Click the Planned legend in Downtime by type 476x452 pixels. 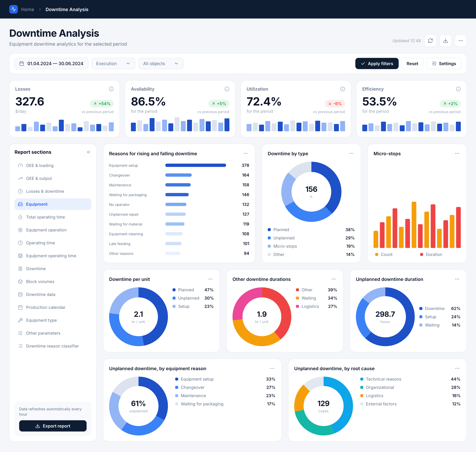point(311,230)
